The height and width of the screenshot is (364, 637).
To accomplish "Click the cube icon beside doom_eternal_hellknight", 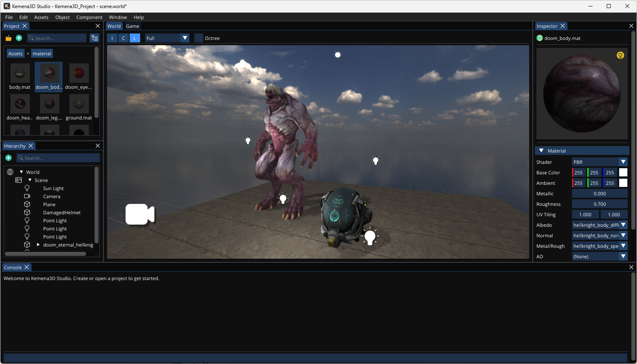I will 27,245.
